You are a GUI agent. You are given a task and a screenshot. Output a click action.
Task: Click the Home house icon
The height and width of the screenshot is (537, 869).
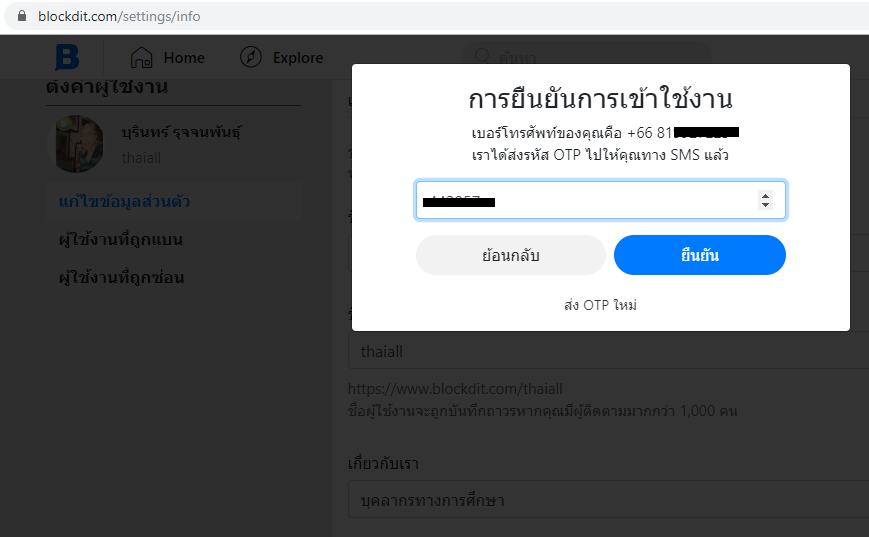pyautogui.click(x=142, y=58)
